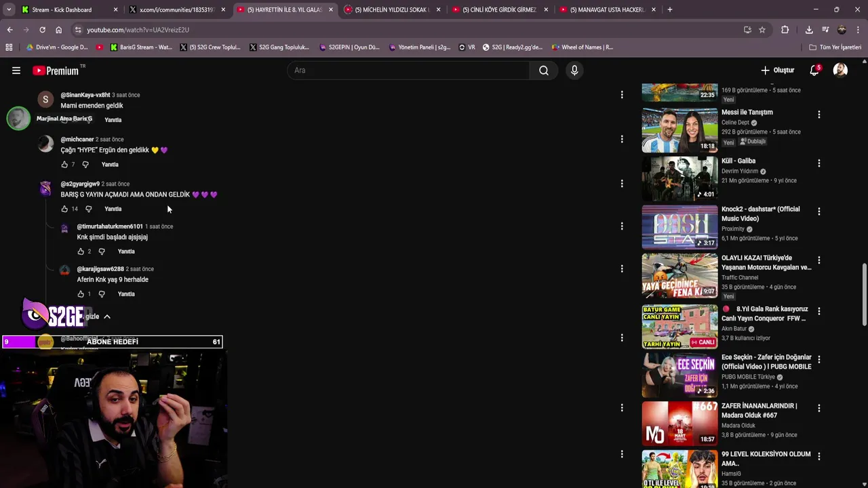Screen dimensions: 868x488
Task: Open a new browser tab
Action: coord(670,9)
